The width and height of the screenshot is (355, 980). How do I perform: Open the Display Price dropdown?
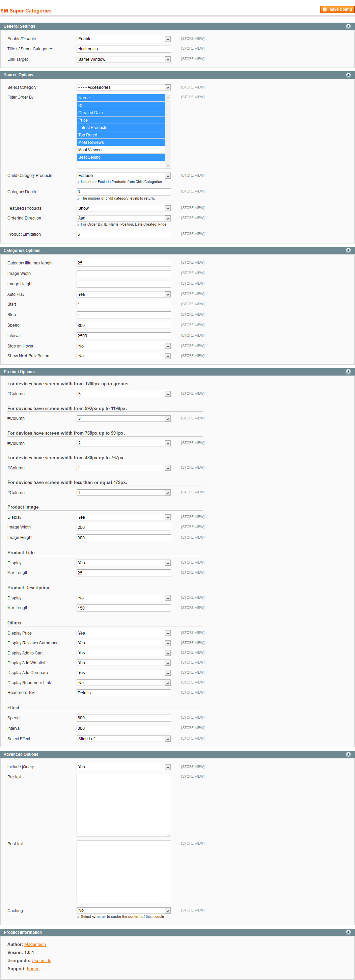point(124,634)
